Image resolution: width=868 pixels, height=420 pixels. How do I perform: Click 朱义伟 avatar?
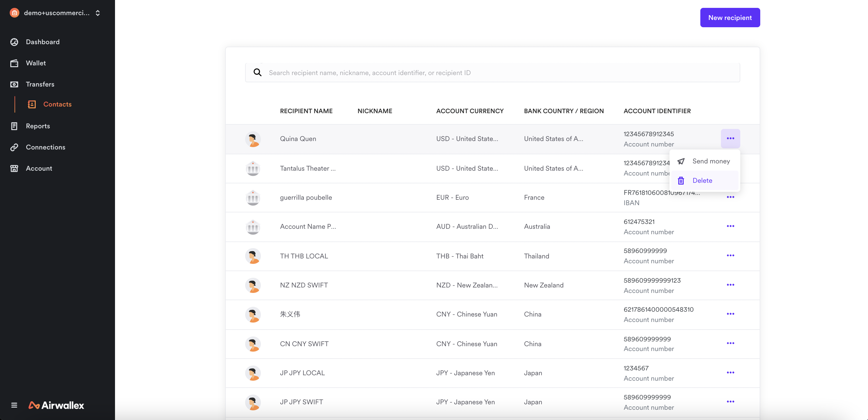pyautogui.click(x=253, y=315)
